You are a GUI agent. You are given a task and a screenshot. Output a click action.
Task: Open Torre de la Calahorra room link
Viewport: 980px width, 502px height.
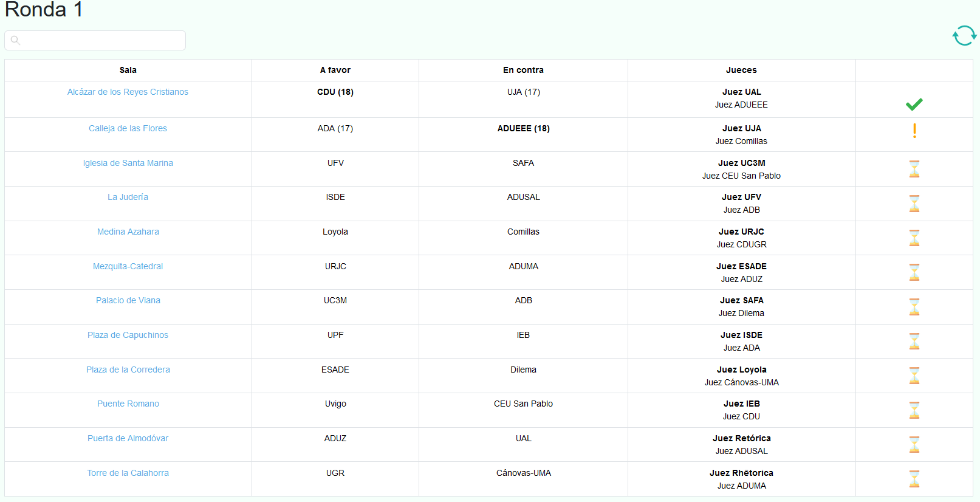tap(128, 473)
